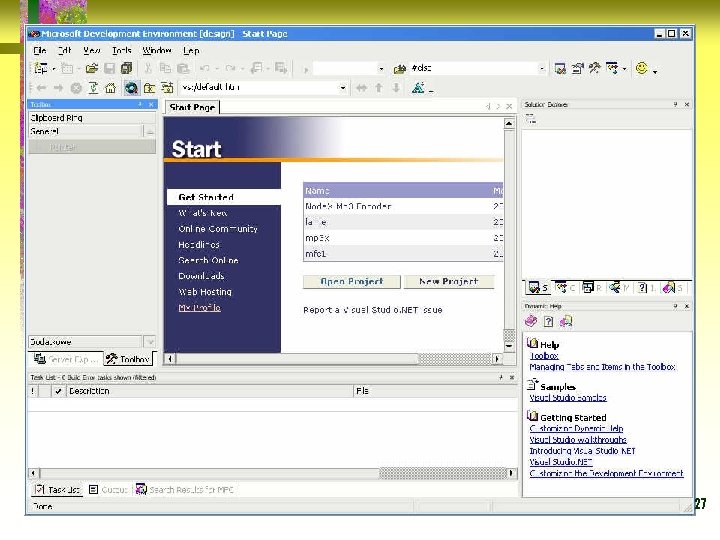Open the URL address dropdown vs:/default.htm
Viewport: 720px width, 540px height.
(x=343, y=88)
